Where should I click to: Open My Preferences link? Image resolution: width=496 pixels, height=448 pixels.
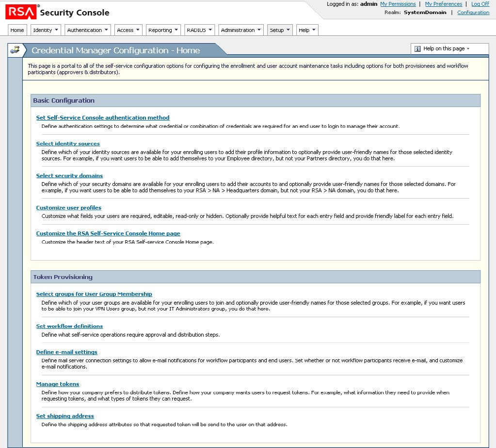pyautogui.click(x=444, y=4)
